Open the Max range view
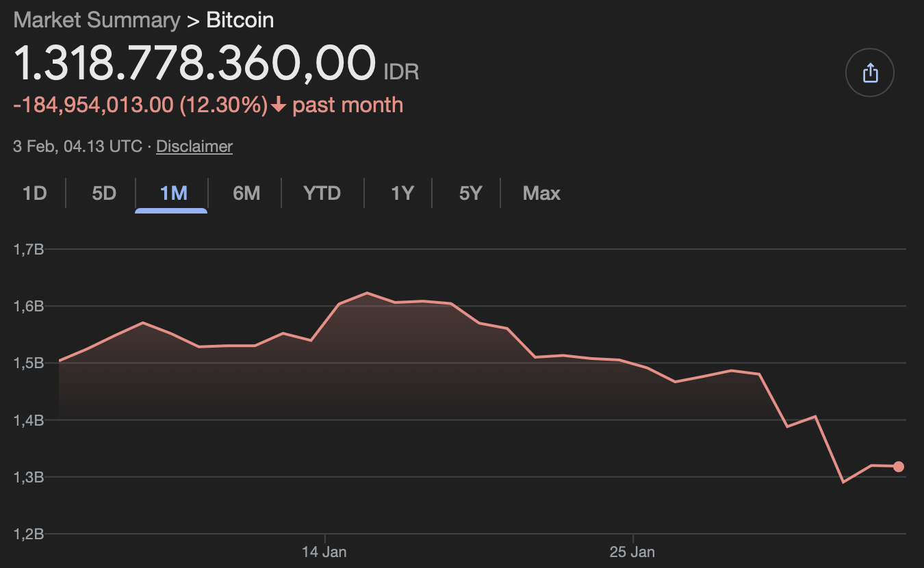924x568 pixels. click(x=541, y=194)
